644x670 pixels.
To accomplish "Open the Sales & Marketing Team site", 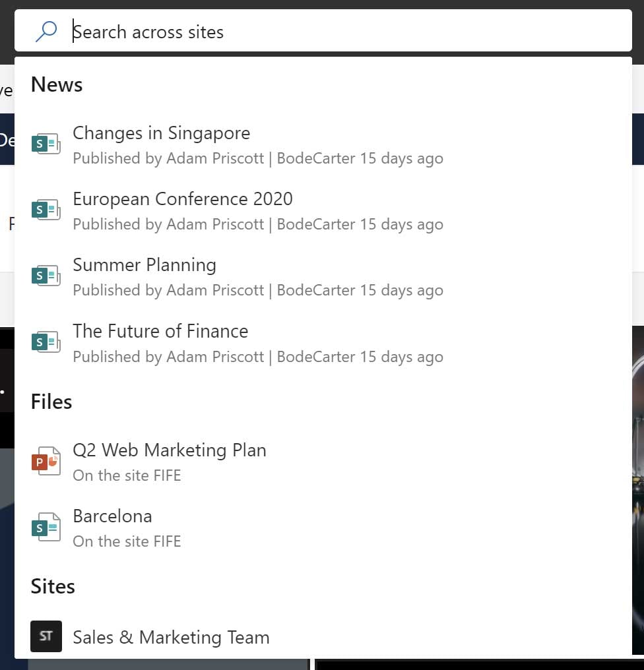I will pyautogui.click(x=172, y=637).
